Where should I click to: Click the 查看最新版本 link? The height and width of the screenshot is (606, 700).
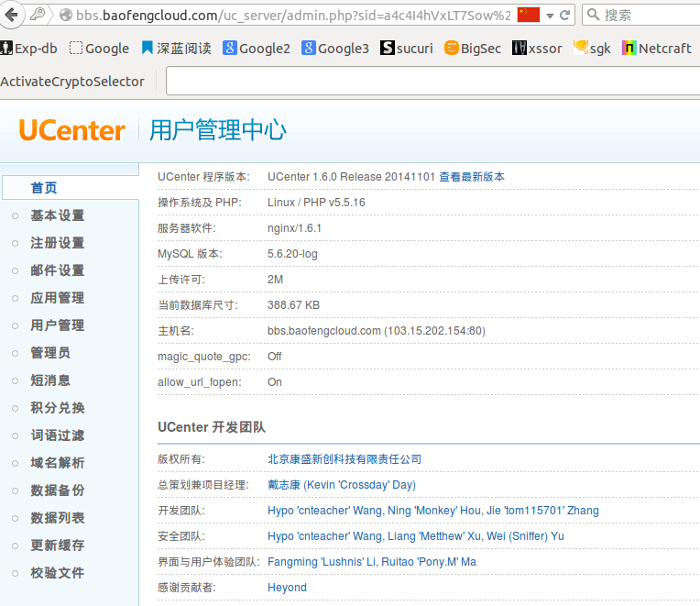click(x=472, y=177)
